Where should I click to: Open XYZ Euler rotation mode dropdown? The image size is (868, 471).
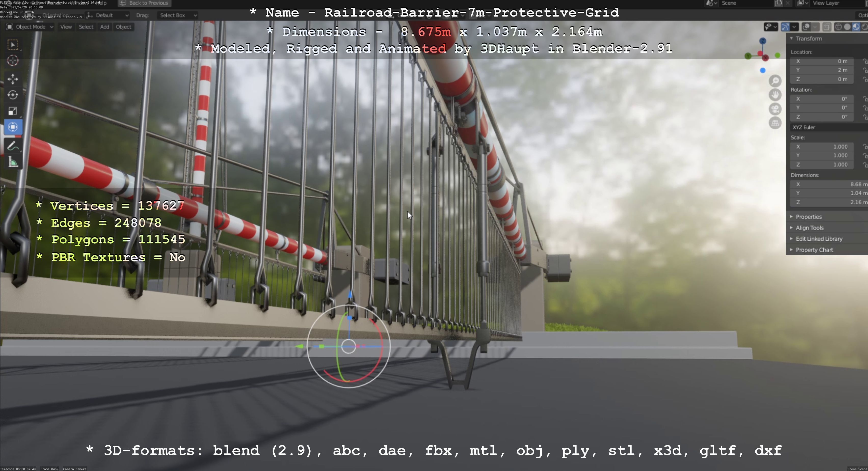(829, 127)
